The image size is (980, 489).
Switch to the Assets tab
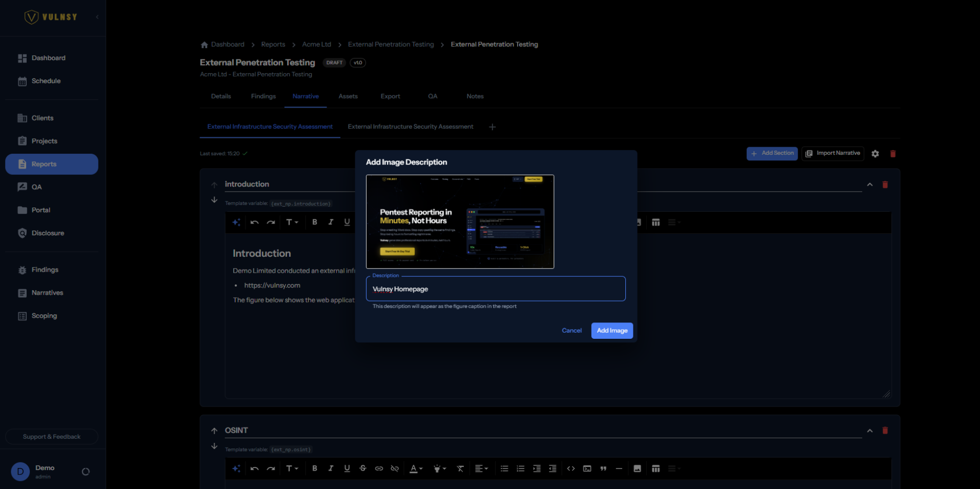coord(348,96)
